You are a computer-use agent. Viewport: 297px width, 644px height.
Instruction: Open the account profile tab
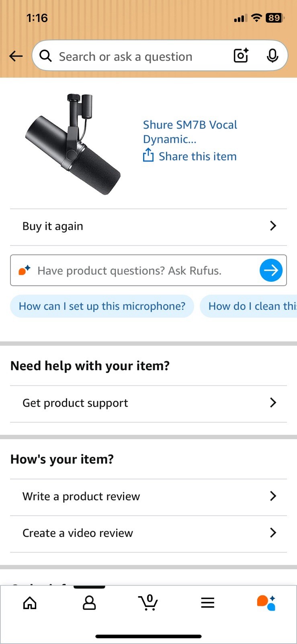[89, 603]
